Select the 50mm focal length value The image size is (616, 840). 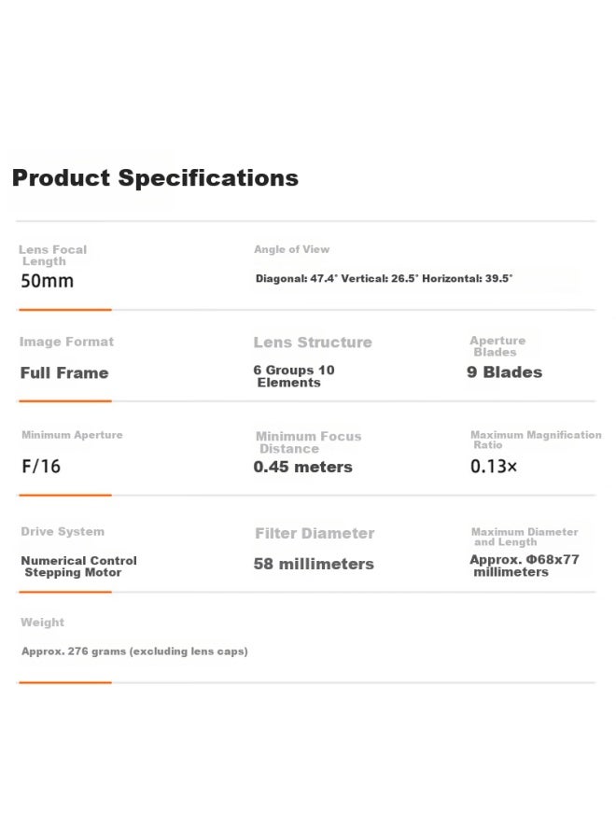coord(48,281)
